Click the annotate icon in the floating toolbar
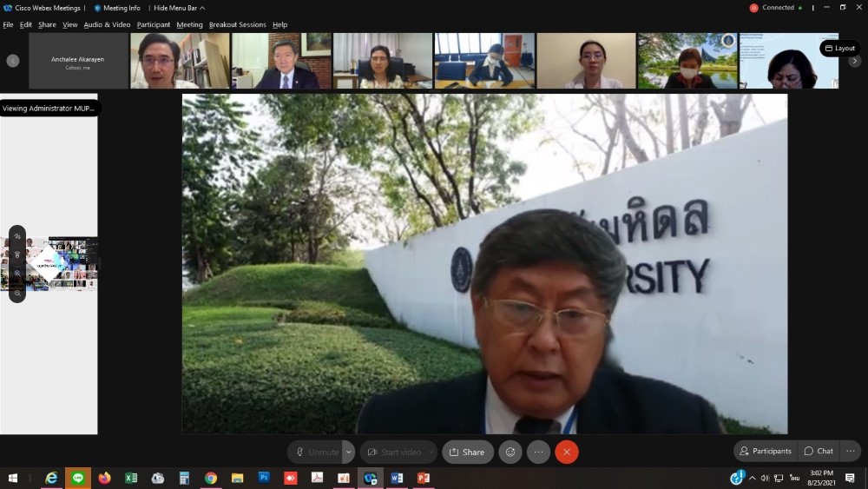 (x=17, y=236)
